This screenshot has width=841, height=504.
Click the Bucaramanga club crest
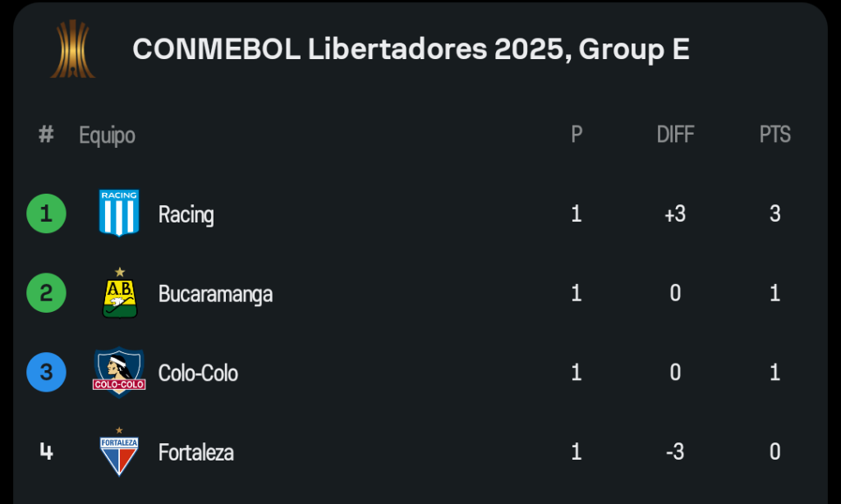119,294
